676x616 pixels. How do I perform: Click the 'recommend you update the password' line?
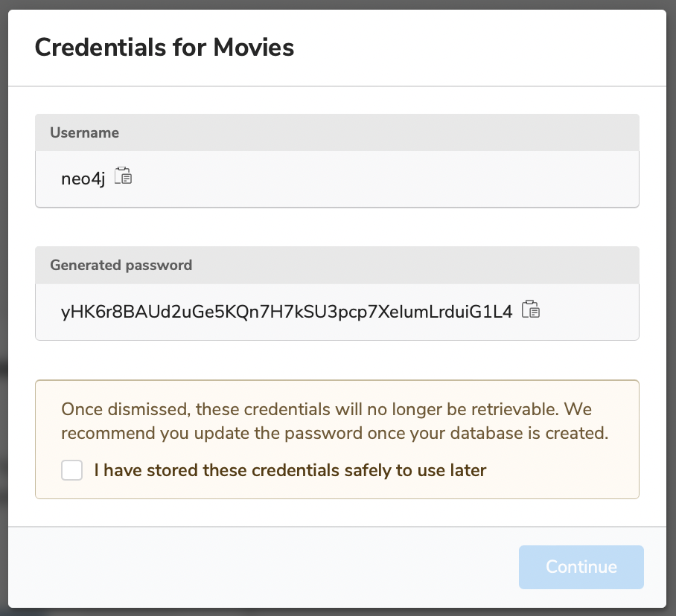[x=335, y=433]
